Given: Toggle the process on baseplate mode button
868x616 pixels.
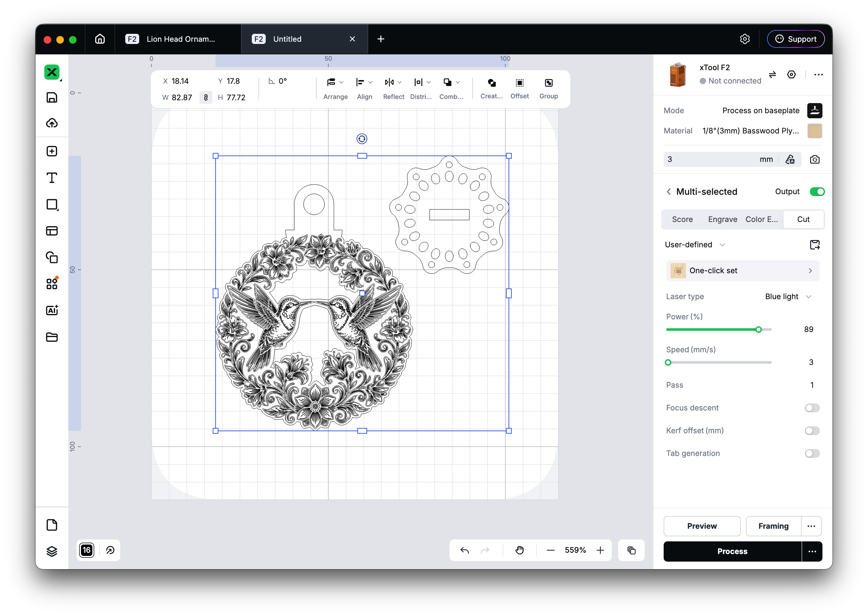Looking at the screenshot, I should 815,110.
